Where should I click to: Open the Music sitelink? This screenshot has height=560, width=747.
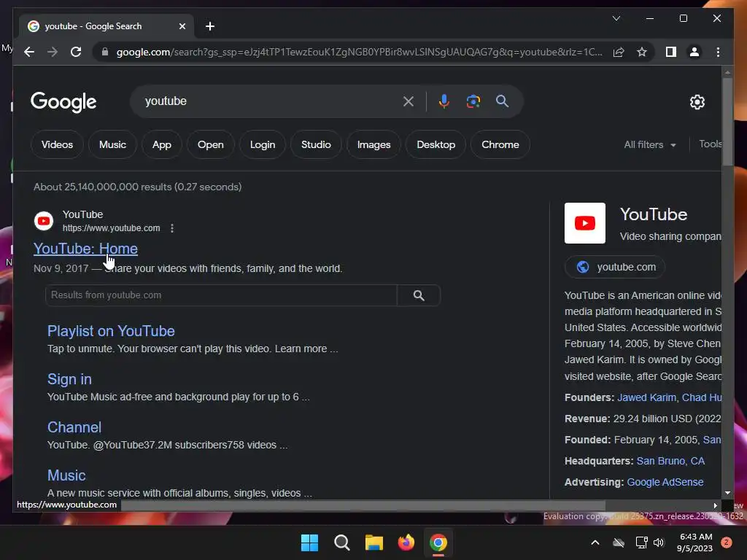tap(66, 475)
